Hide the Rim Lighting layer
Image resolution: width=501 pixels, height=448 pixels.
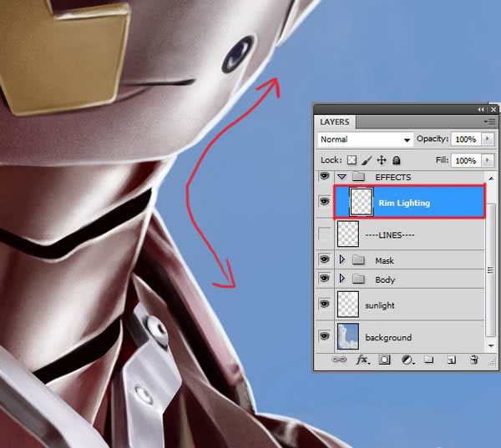(324, 202)
